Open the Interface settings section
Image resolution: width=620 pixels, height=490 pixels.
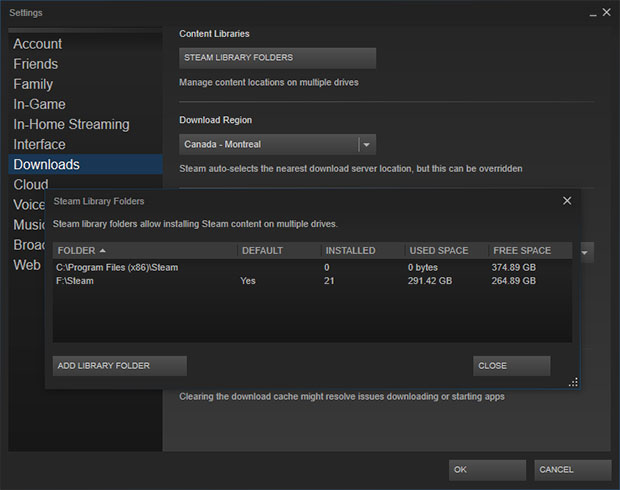tap(40, 144)
